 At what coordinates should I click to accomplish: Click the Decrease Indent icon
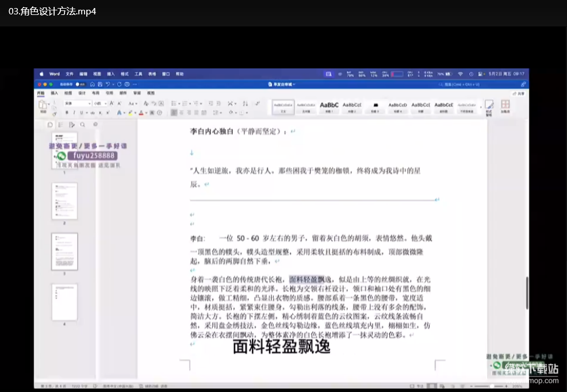211,103
